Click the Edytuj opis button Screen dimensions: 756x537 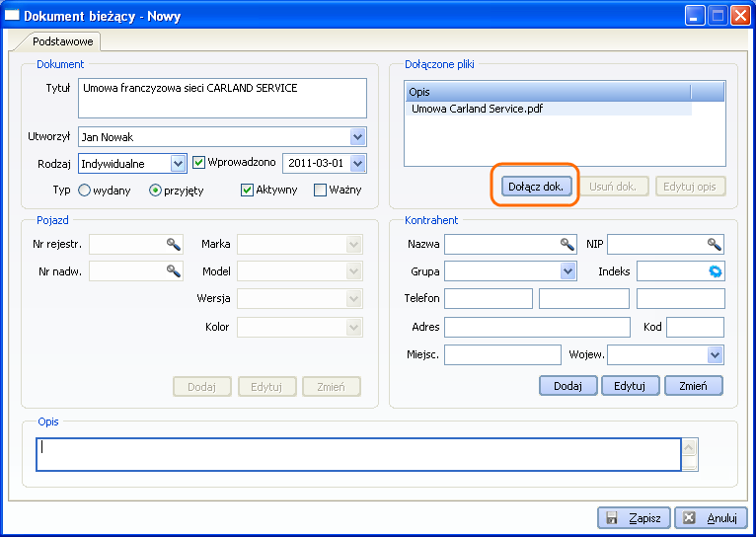(x=690, y=187)
